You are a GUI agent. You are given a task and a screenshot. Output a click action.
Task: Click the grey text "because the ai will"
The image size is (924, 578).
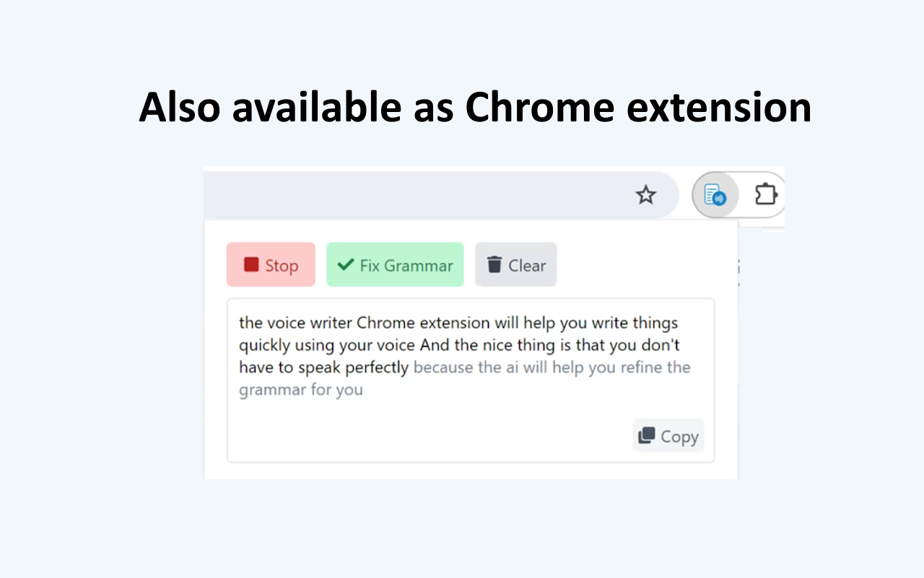(476, 367)
